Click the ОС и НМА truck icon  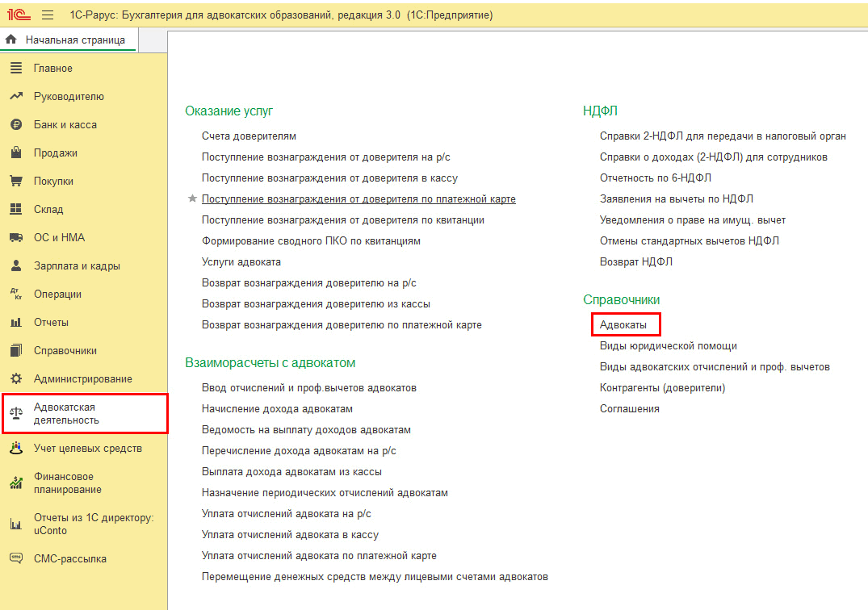tap(15, 238)
